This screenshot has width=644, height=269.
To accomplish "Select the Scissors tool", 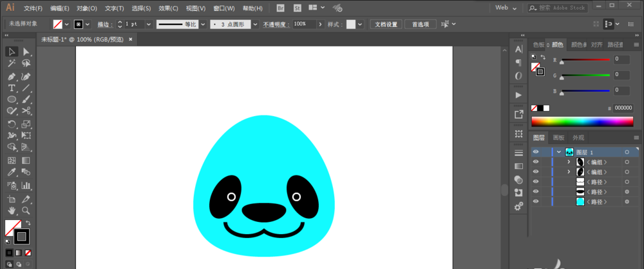I will [x=26, y=111].
